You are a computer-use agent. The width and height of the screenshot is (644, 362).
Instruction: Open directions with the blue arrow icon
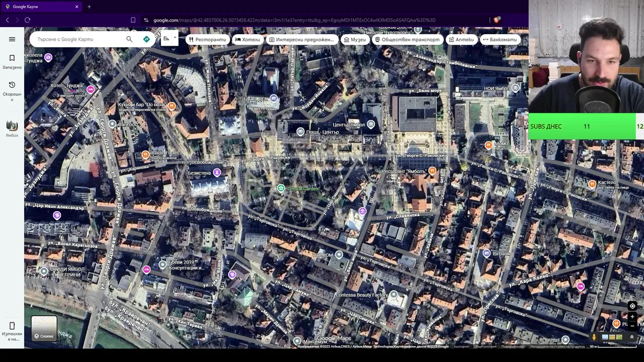point(146,39)
